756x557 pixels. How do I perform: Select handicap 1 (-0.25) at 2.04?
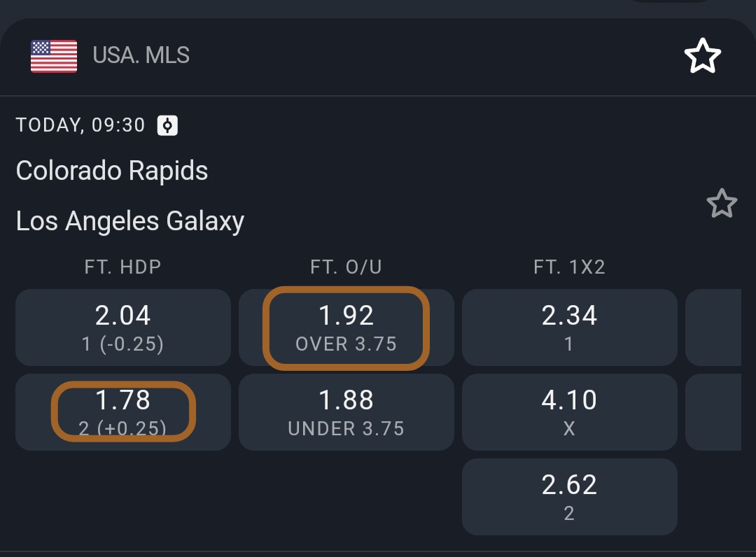pos(123,327)
